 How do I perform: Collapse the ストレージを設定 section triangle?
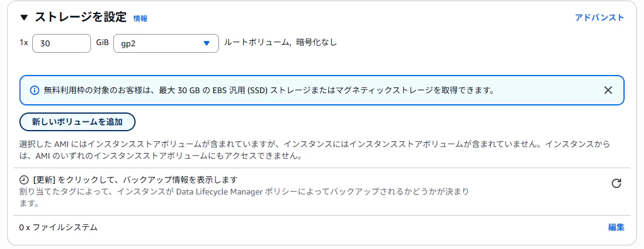click(24, 18)
